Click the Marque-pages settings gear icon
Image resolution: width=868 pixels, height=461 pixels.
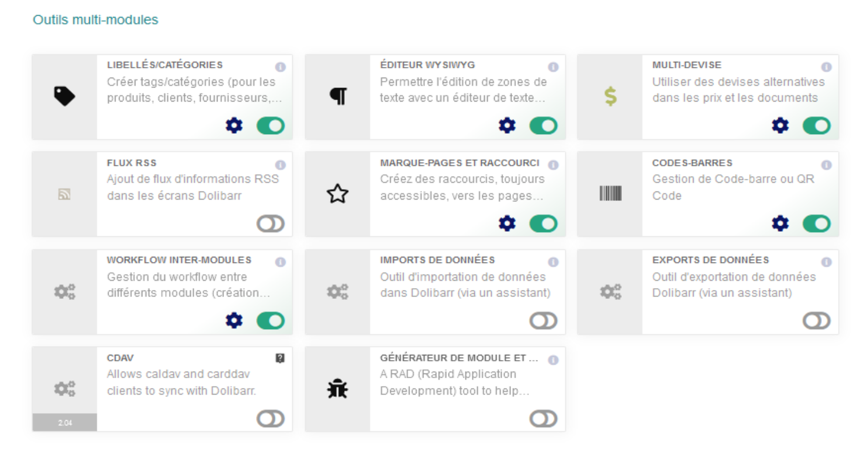[x=507, y=223]
